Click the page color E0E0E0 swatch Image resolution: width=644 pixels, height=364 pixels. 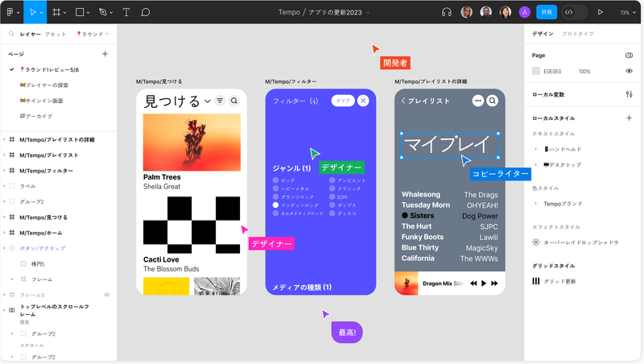[x=536, y=71]
